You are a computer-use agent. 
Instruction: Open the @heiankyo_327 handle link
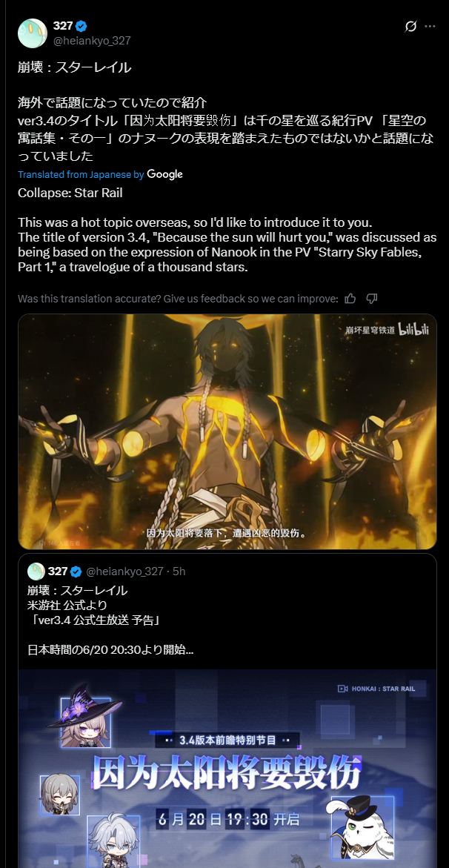click(x=92, y=41)
